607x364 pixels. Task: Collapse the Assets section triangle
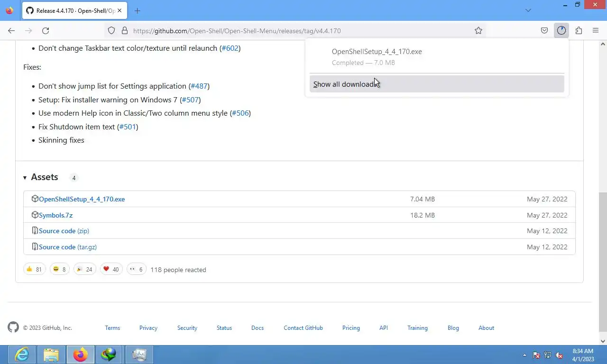25,178
